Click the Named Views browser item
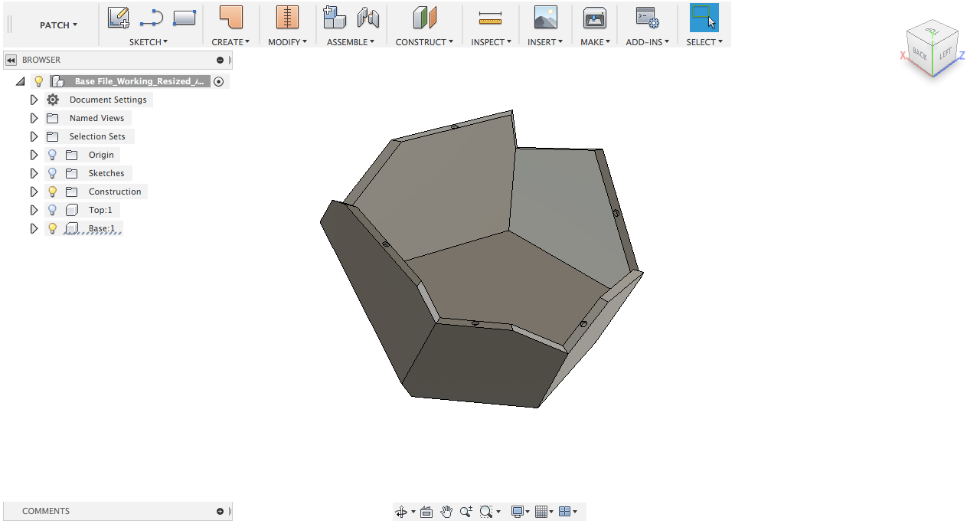Viewport: 980px width, 524px height. [x=96, y=118]
